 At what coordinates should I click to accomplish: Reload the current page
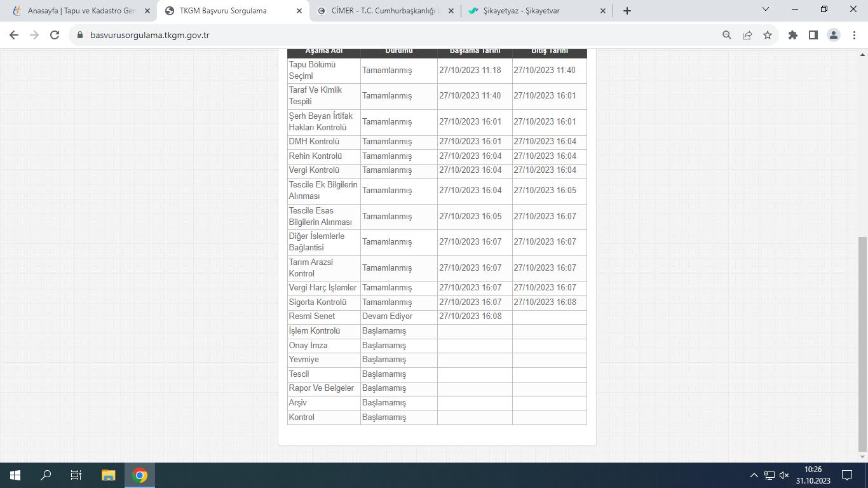55,35
